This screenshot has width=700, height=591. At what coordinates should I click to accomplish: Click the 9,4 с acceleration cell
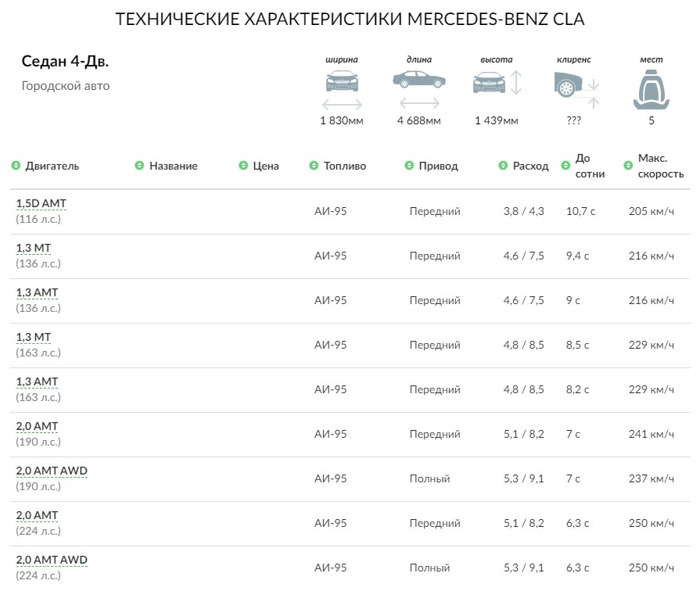click(x=578, y=256)
